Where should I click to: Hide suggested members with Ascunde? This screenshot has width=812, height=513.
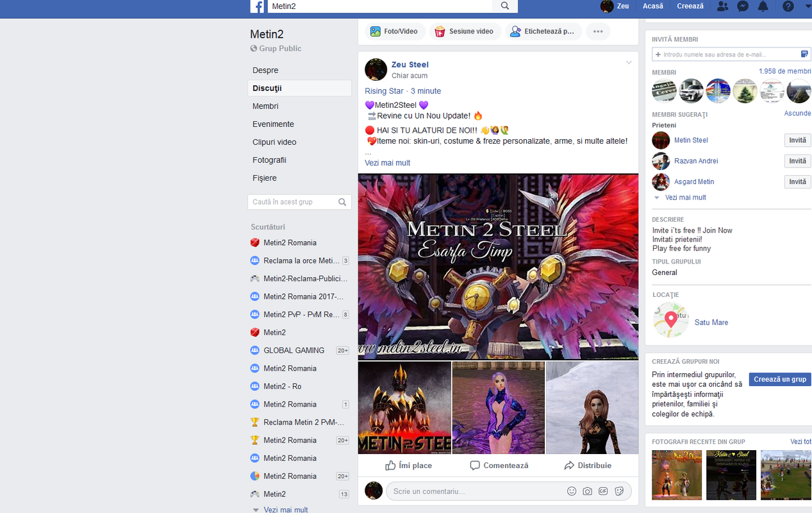[x=797, y=114]
